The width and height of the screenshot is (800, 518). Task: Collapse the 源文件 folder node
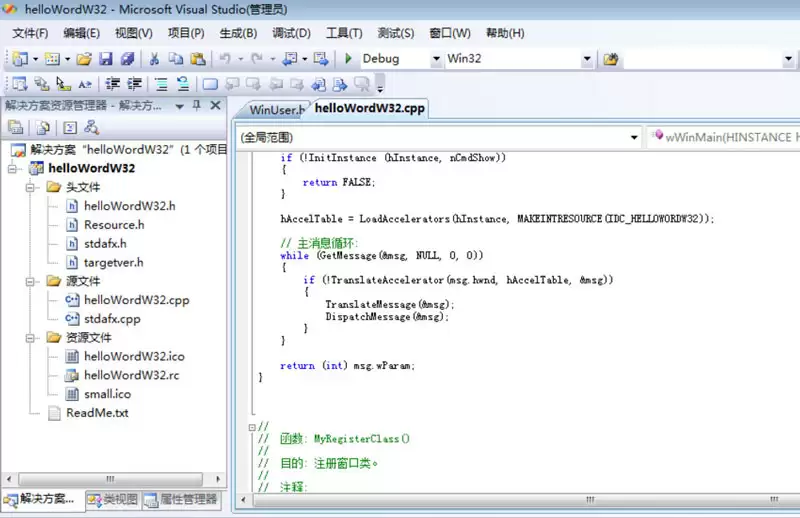tap(31, 281)
